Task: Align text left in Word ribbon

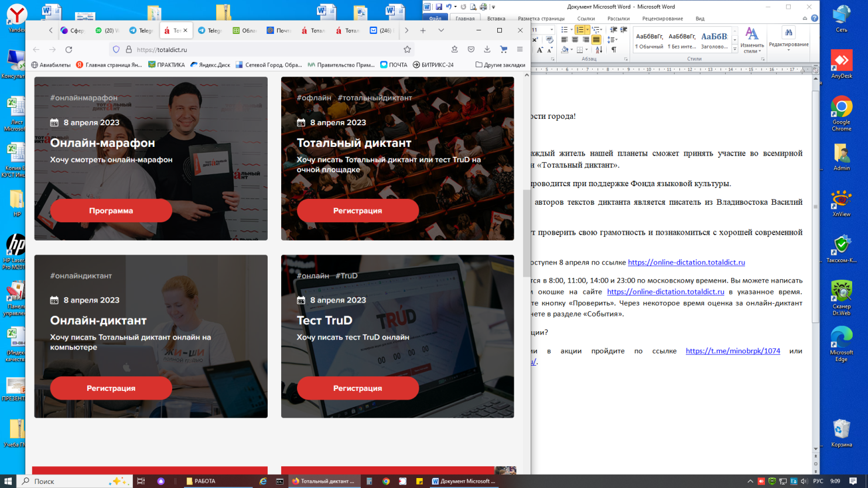Action: click(565, 40)
